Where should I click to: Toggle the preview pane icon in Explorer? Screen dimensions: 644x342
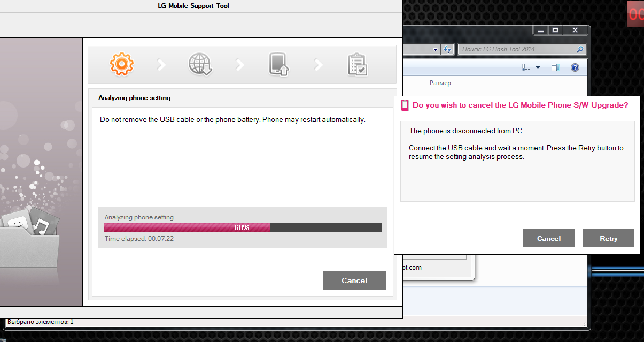click(556, 67)
